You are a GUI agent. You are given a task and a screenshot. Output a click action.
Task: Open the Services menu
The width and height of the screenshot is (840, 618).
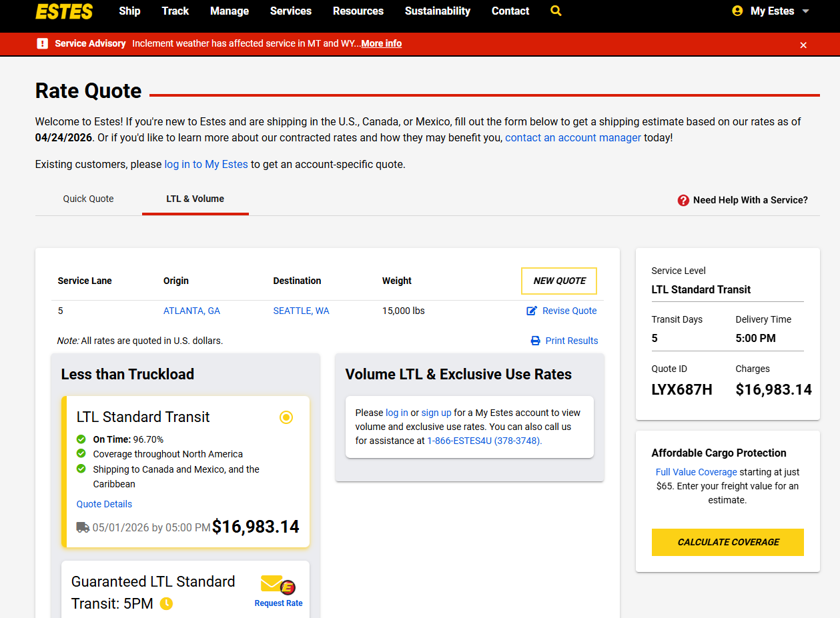click(x=291, y=11)
